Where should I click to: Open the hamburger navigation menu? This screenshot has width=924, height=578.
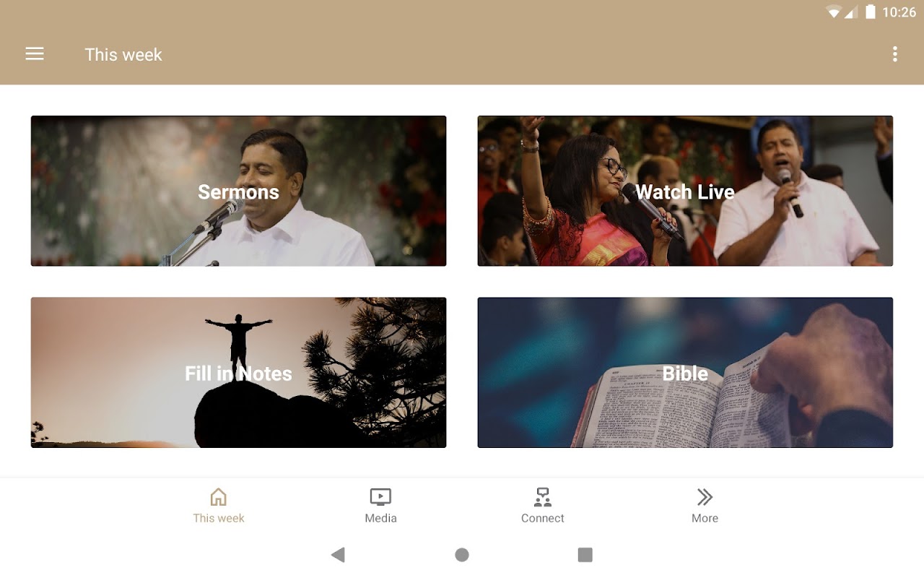35,54
